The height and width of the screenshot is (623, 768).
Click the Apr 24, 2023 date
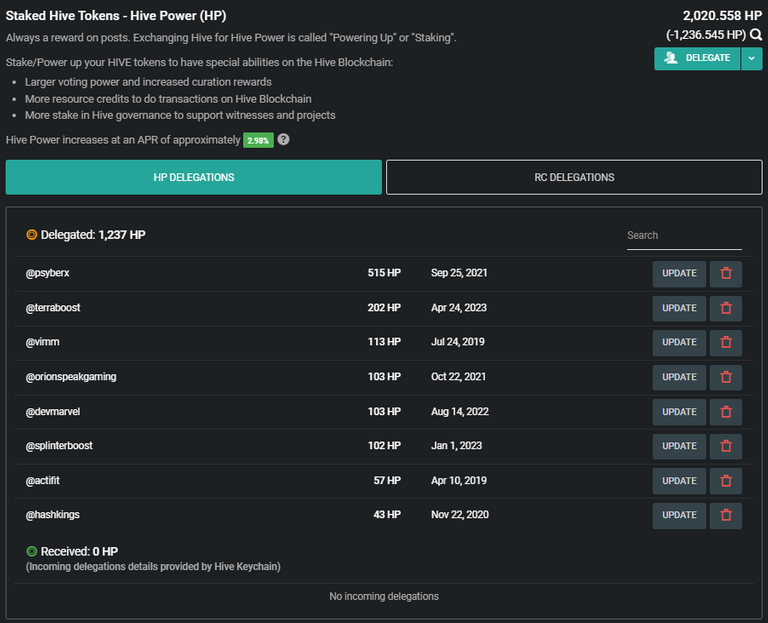pos(459,308)
